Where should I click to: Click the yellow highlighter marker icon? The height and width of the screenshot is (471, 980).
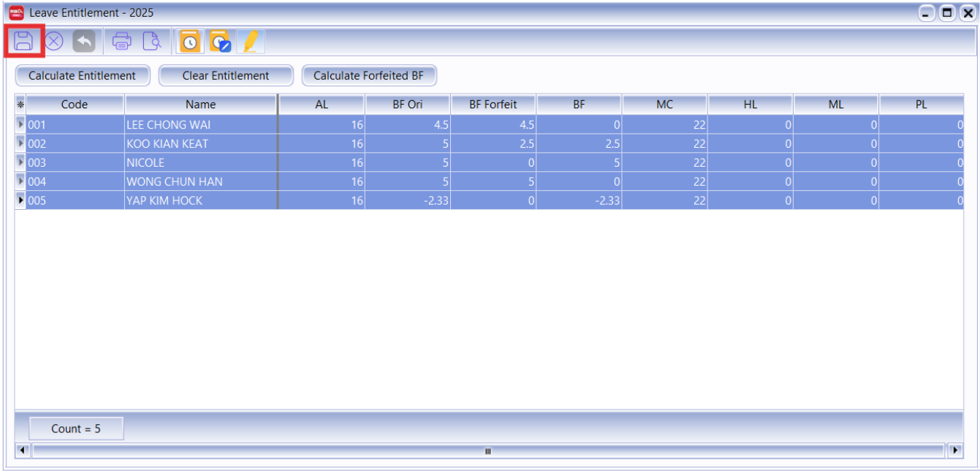point(250,42)
